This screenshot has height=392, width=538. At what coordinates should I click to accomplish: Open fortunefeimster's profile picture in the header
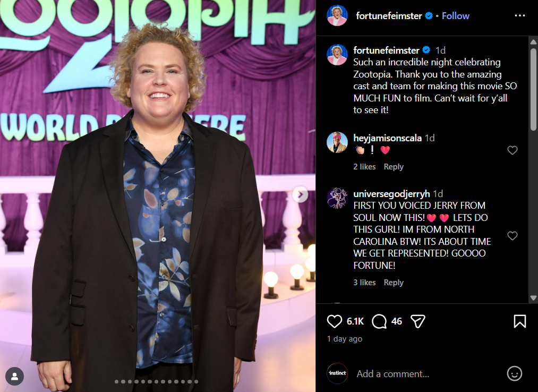337,15
